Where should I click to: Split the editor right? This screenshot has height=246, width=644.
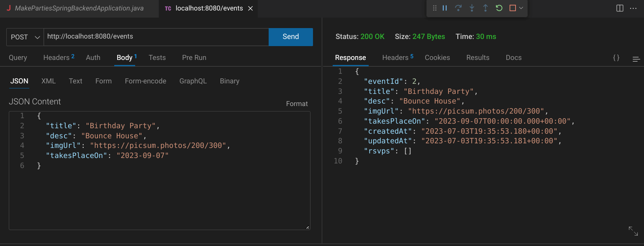[620, 8]
